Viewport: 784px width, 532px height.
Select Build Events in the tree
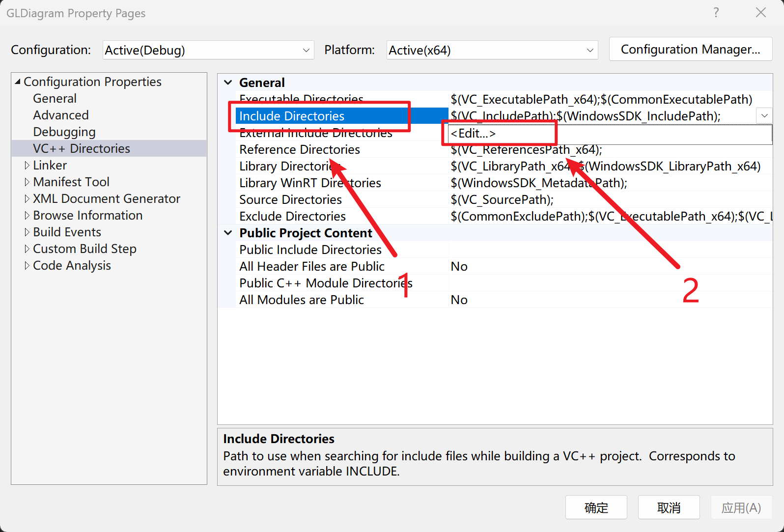[67, 232]
